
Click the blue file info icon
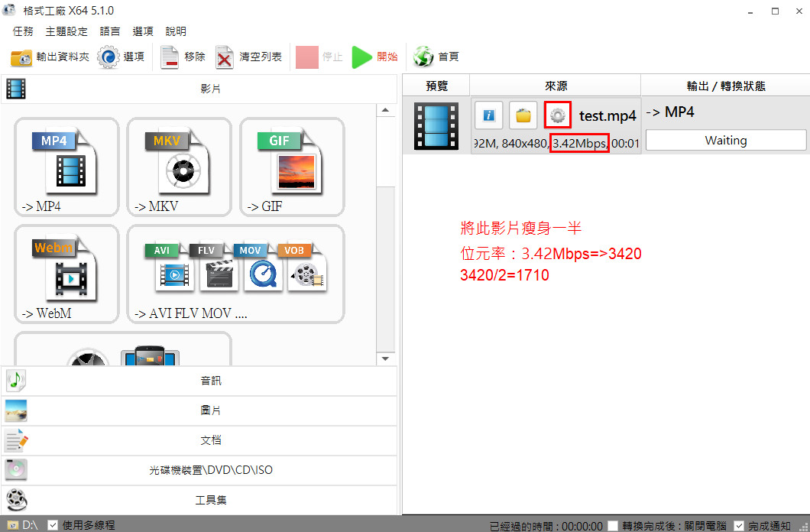click(x=488, y=115)
